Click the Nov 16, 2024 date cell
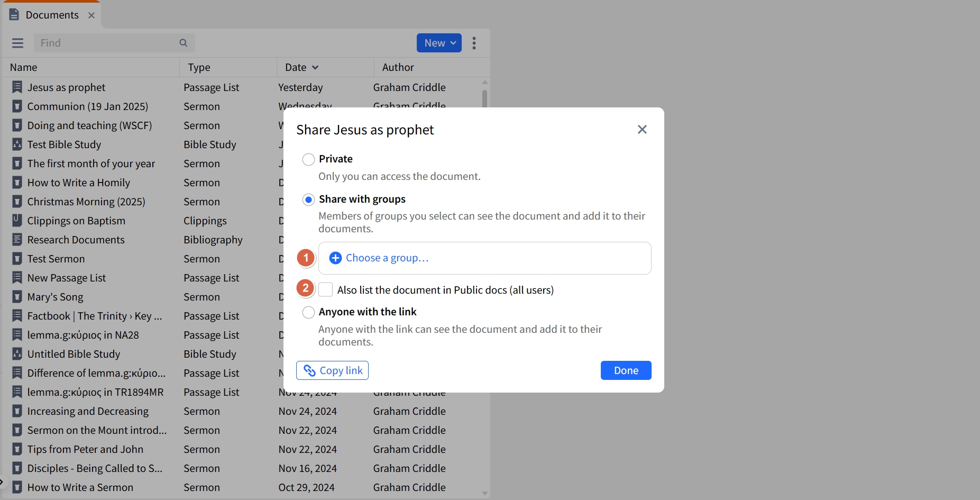 tap(307, 468)
